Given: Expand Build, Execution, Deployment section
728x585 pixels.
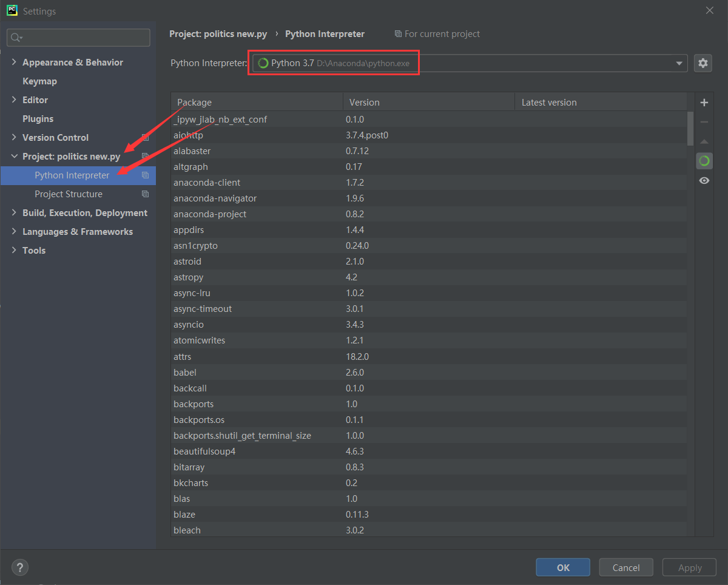Looking at the screenshot, I should tap(15, 213).
